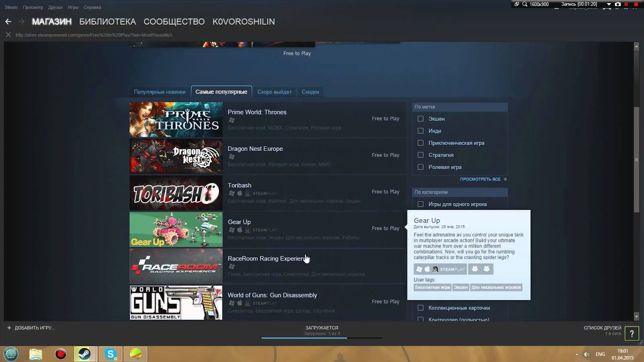Check the Инди tag filter
Screen dimensions: 644x362
click(421, 131)
